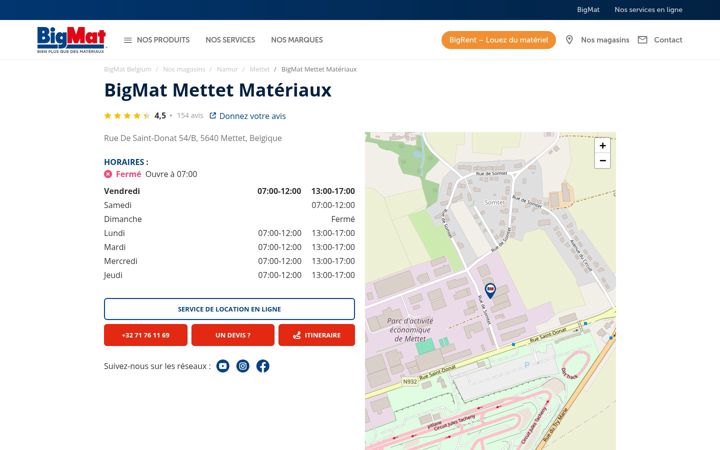Open the Facebook social icon

(x=263, y=366)
